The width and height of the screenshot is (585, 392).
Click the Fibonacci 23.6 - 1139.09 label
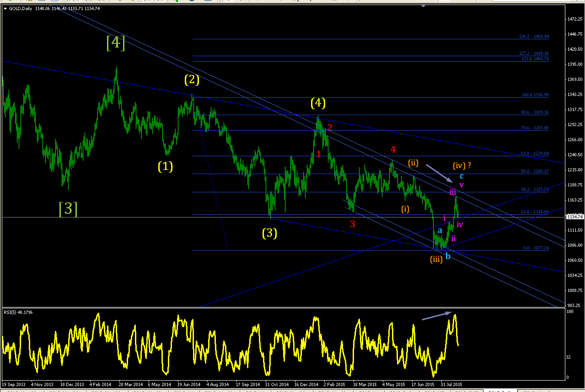click(535, 212)
